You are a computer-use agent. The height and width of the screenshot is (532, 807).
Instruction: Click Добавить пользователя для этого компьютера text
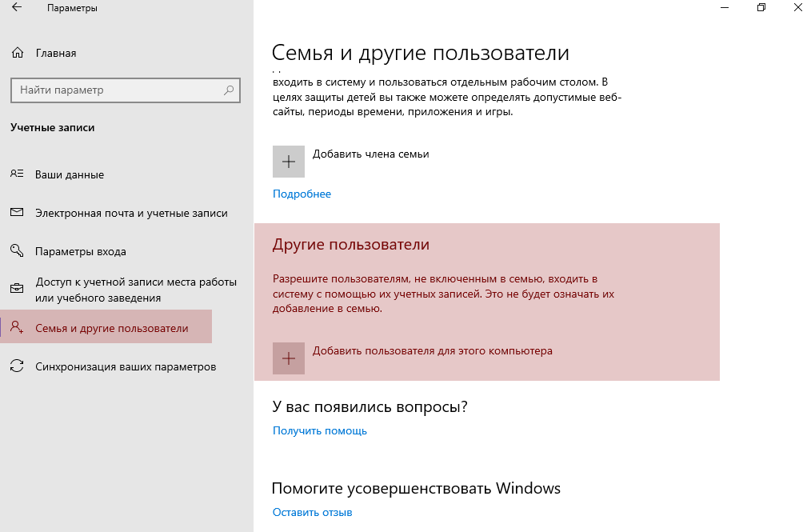(432, 350)
